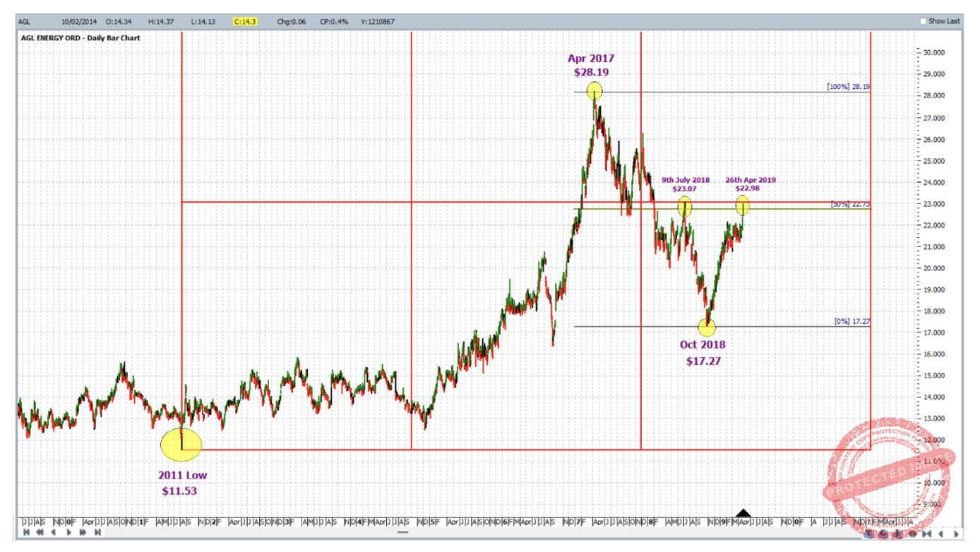Jump to the last bar of the chart

97,532
